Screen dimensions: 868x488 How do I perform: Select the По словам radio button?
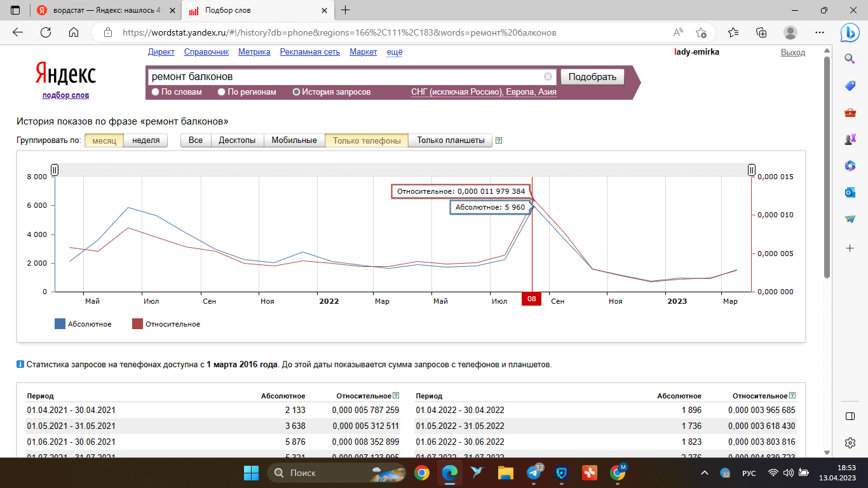(x=156, y=92)
